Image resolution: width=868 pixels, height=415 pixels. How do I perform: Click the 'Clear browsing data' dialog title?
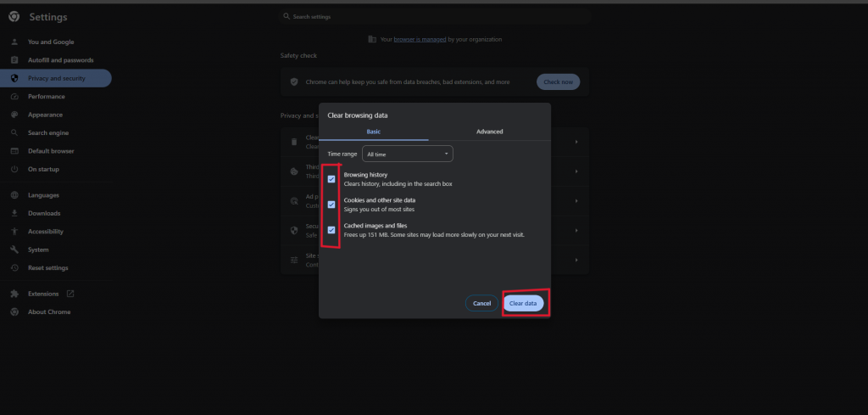coord(358,115)
